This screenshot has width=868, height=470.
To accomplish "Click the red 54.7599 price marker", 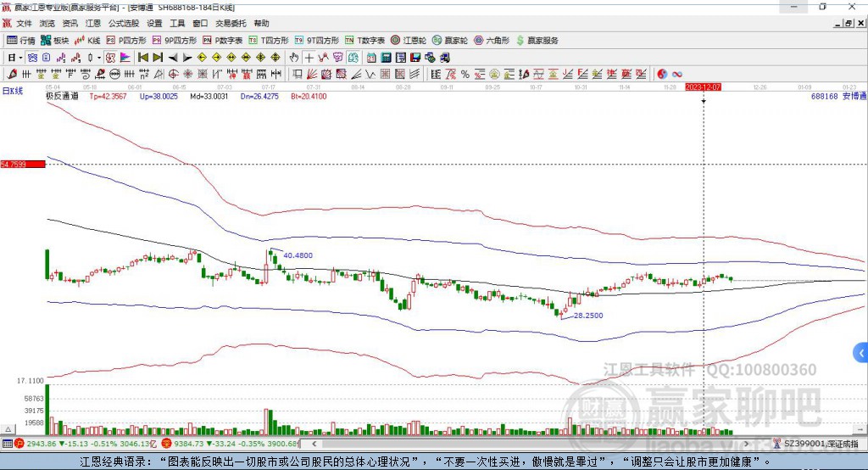I will click(x=23, y=164).
